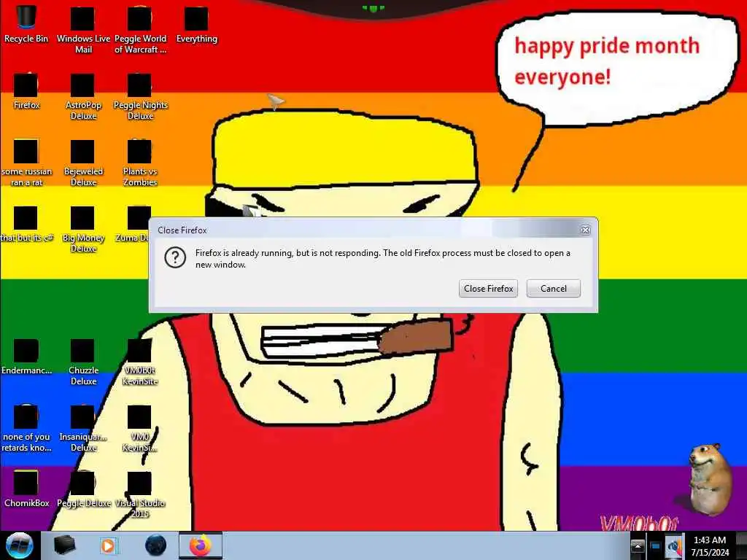
Task: Open Windows Media Player from taskbar
Action: tap(108, 545)
